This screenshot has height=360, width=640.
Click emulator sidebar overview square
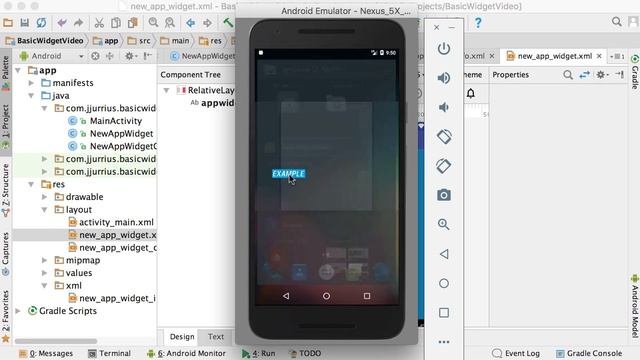pos(444,313)
